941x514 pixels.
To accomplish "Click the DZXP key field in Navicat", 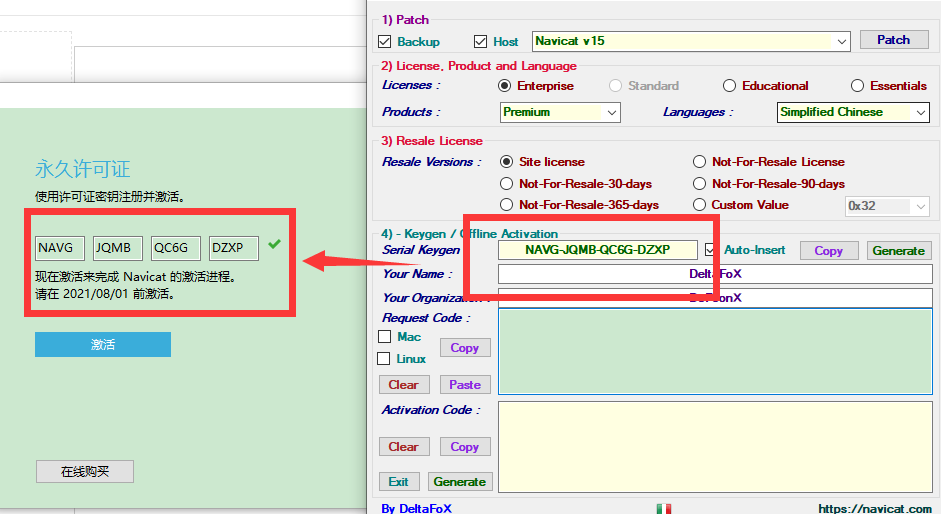I will click(x=234, y=248).
